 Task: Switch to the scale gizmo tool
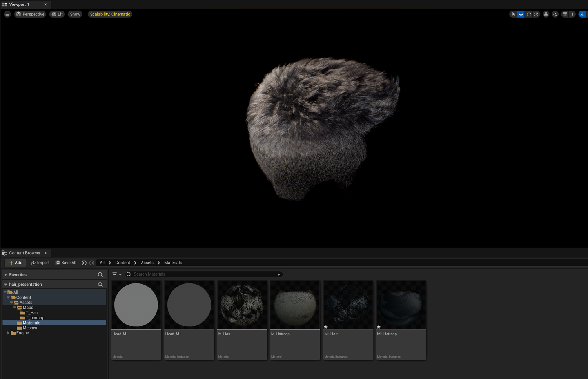[x=536, y=14]
